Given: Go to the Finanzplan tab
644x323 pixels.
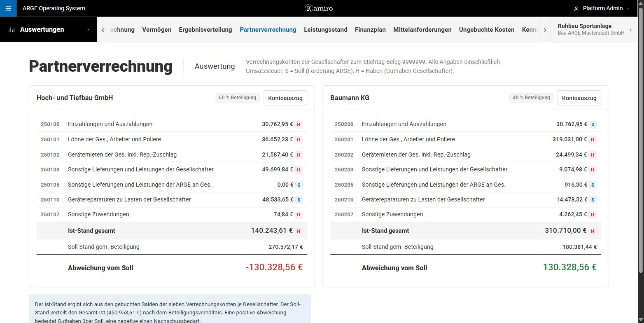Looking at the screenshot, I should tap(370, 30).
